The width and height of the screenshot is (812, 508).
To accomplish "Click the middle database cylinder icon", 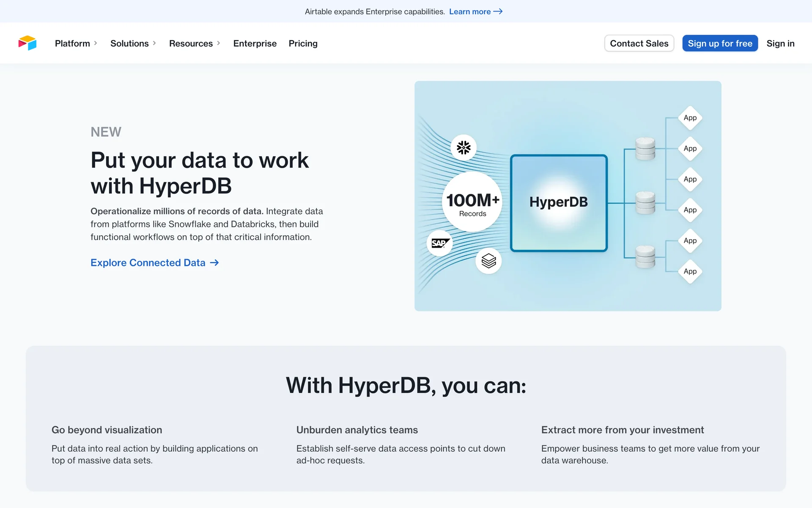I will click(645, 202).
